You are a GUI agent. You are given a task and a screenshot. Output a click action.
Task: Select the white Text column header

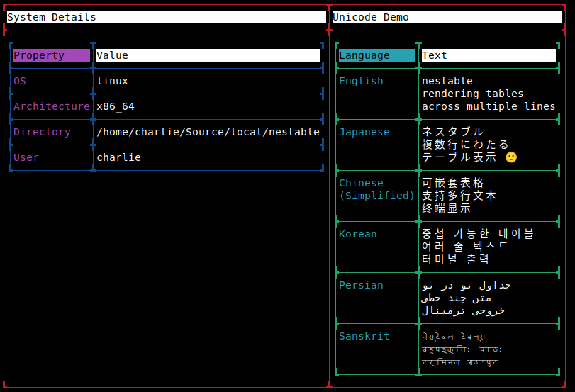point(489,55)
